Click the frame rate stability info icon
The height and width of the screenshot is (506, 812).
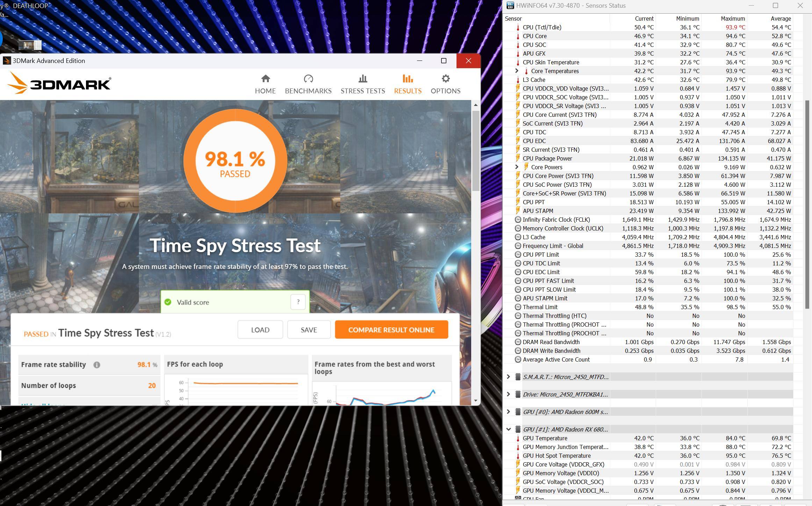[x=96, y=365]
